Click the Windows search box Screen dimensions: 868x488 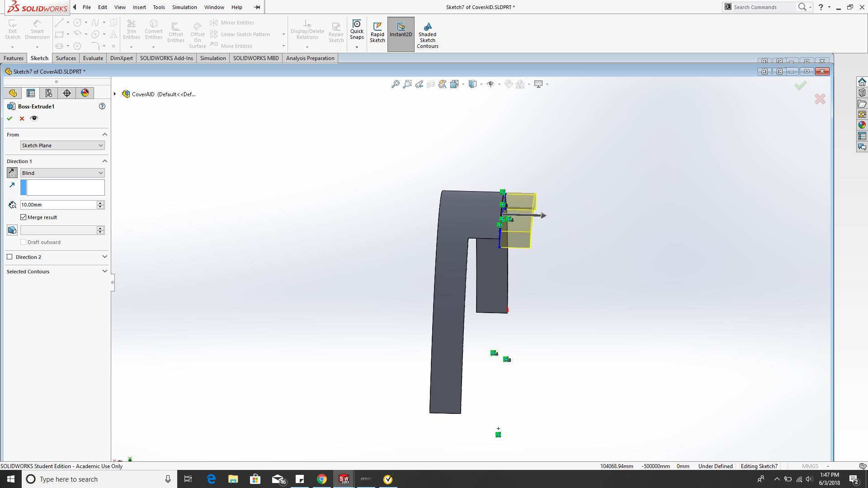[99, 479]
